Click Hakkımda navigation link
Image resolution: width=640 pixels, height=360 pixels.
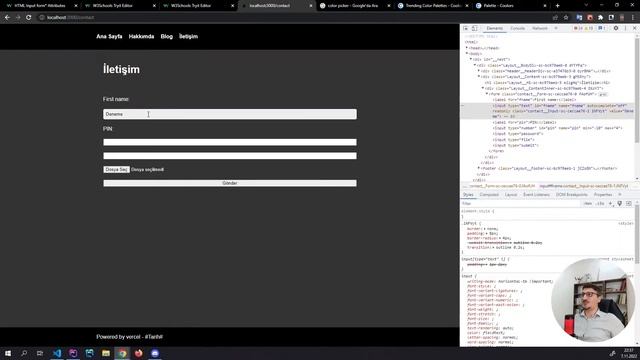tap(141, 36)
